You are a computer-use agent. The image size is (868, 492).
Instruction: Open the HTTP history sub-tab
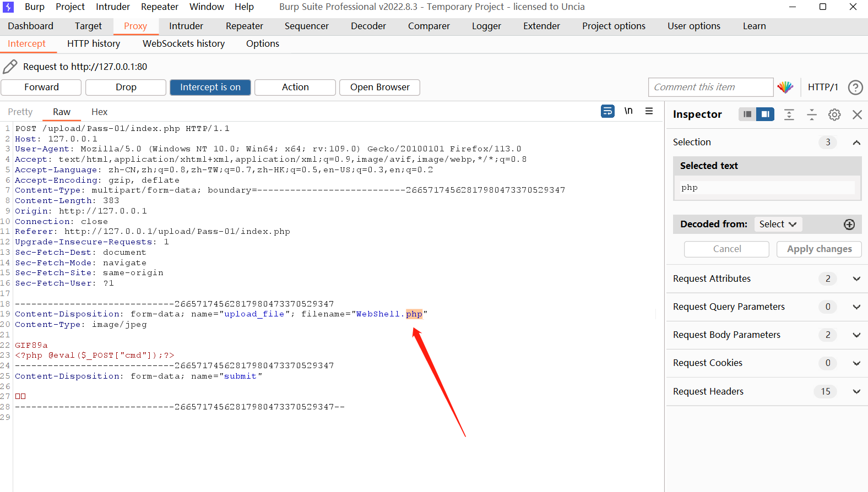pyautogui.click(x=94, y=43)
